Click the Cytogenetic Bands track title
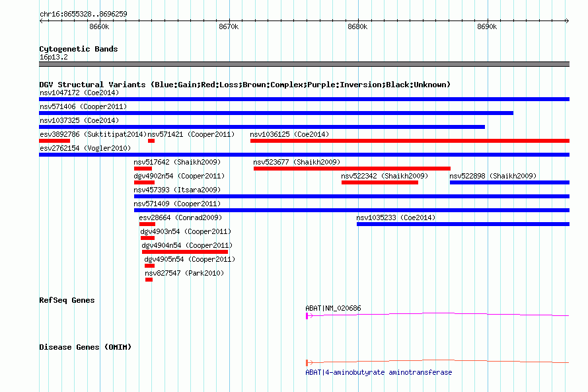The image size is (588, 392). 79,49
